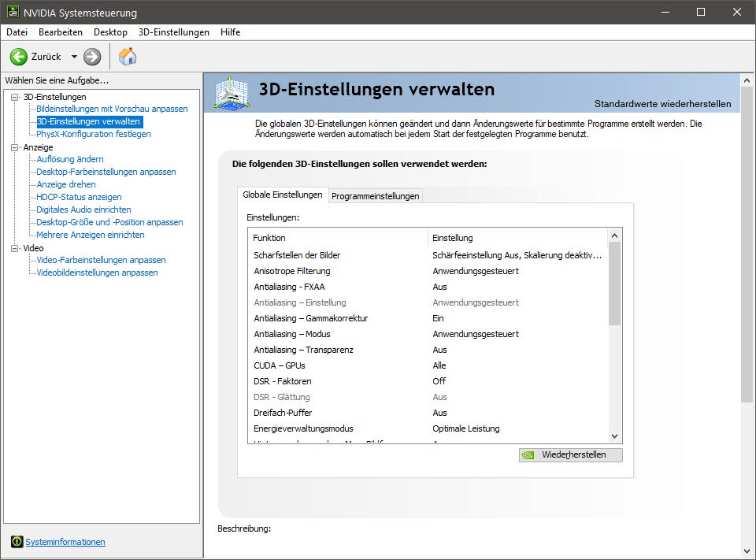Collapse the Video tree node
756x560 pixels.
pyautogui.click(x=14, y=248)
